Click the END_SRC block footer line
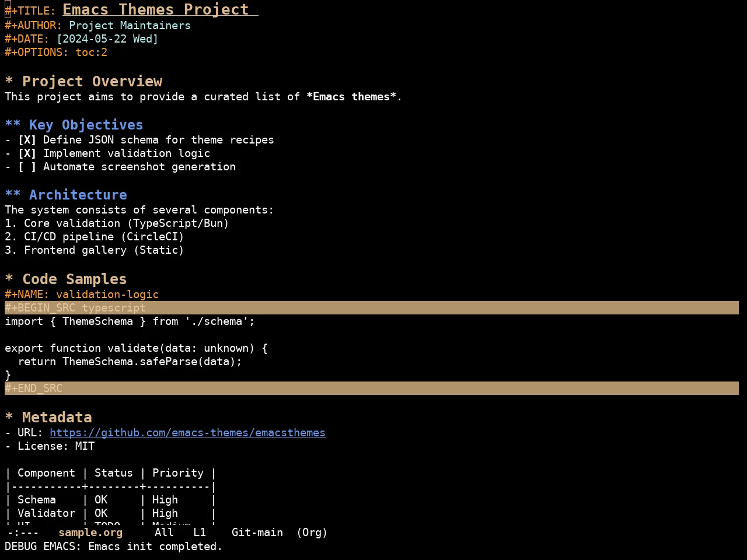The height and width of the screenshot is (560, 747). (372, 388)
